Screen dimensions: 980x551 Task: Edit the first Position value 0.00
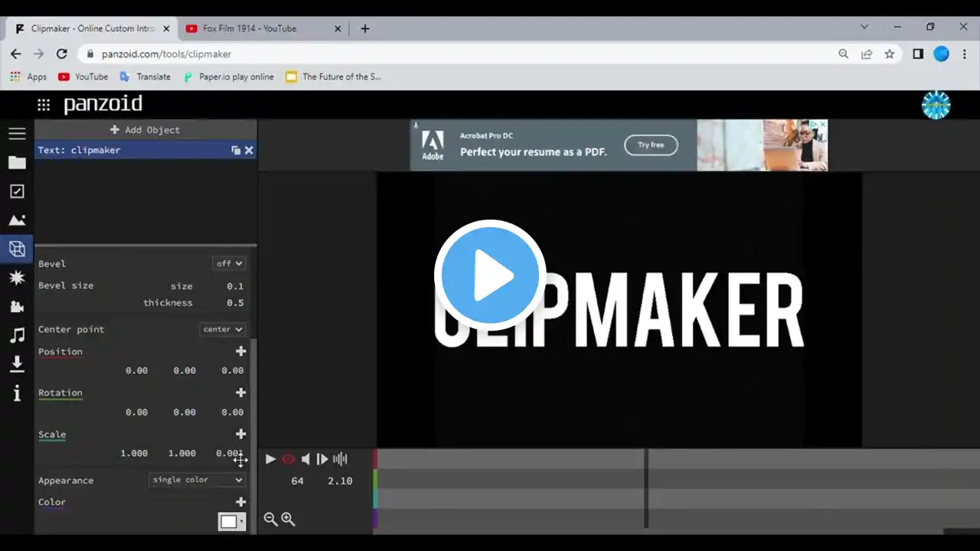pyautogui.click(x=136, y=370)
